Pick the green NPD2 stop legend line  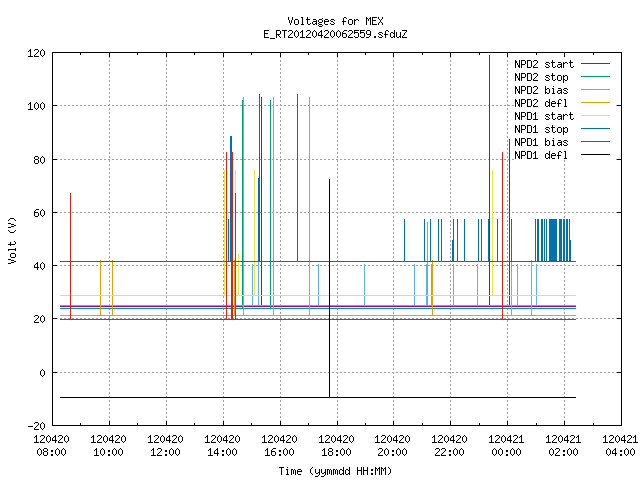pyautogui.click(x=595, y=77)
